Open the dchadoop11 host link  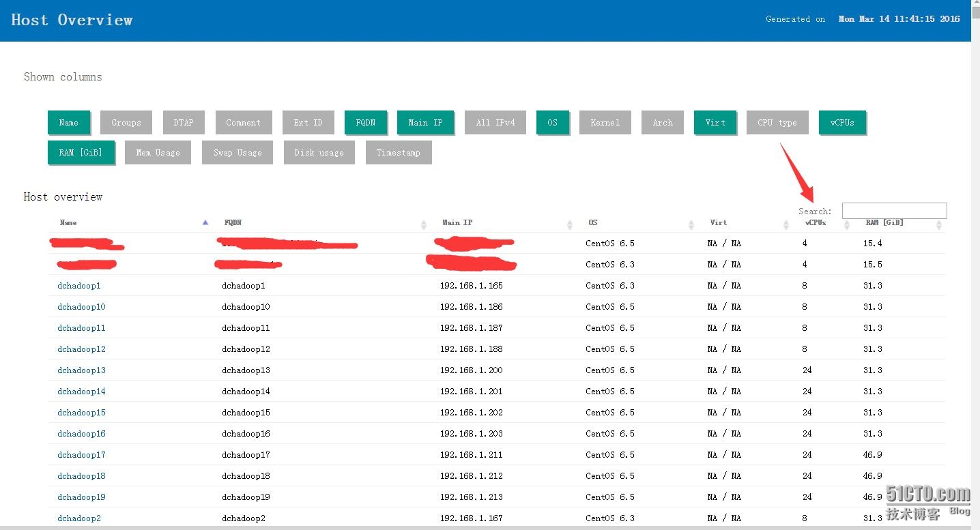tap(81, 327)
